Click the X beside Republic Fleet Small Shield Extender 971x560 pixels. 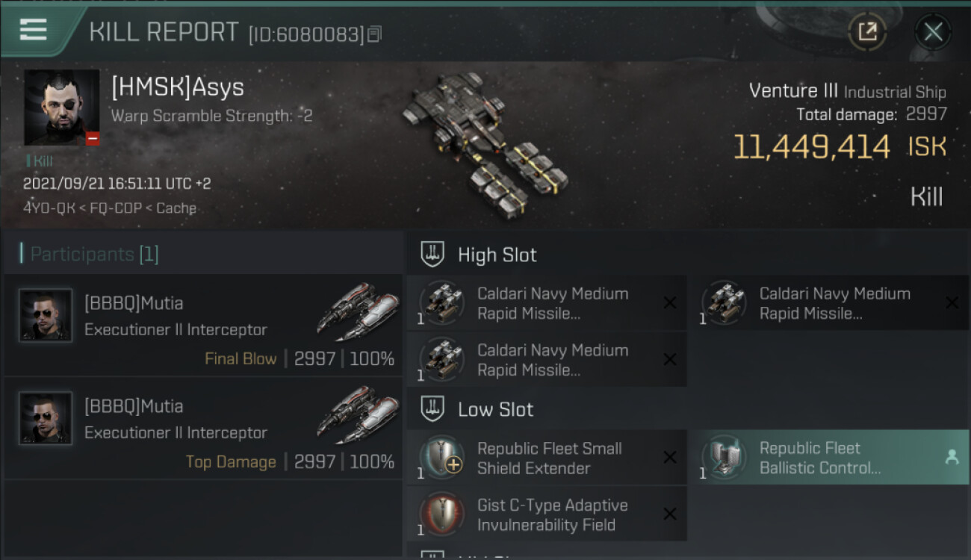[x=670, y=458]
